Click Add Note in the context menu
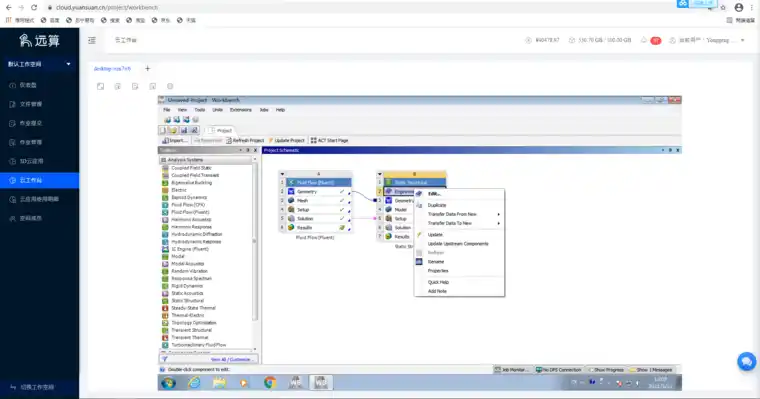Screen dimensions: 760x399 (x=459, y=291)
